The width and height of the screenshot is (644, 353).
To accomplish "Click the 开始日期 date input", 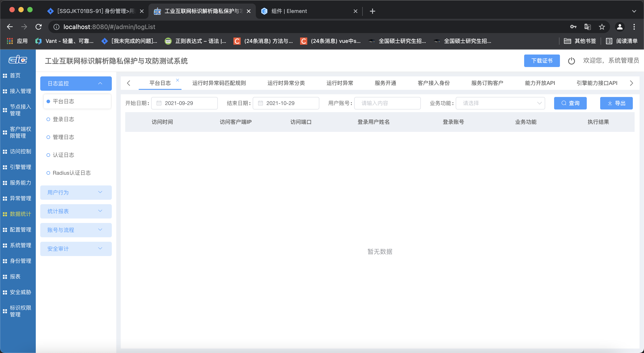I will [x=184, y=103].
